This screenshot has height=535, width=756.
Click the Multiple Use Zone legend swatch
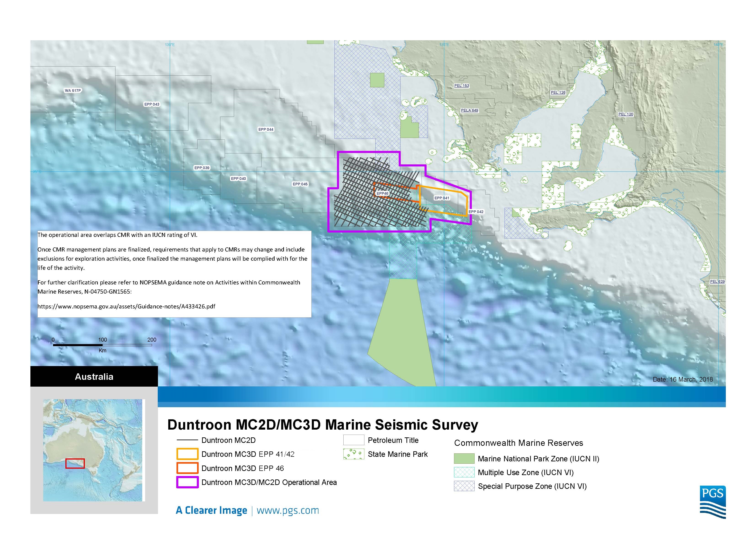(x=464, y=472)
